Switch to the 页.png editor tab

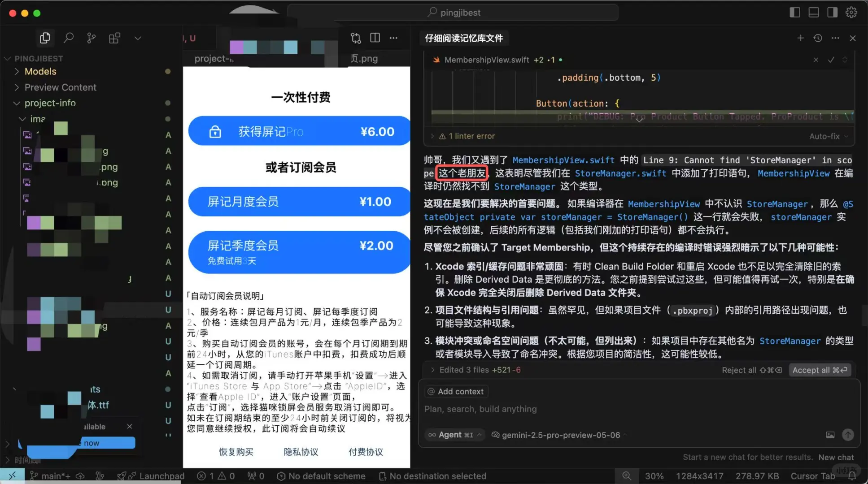coord(363,58)
